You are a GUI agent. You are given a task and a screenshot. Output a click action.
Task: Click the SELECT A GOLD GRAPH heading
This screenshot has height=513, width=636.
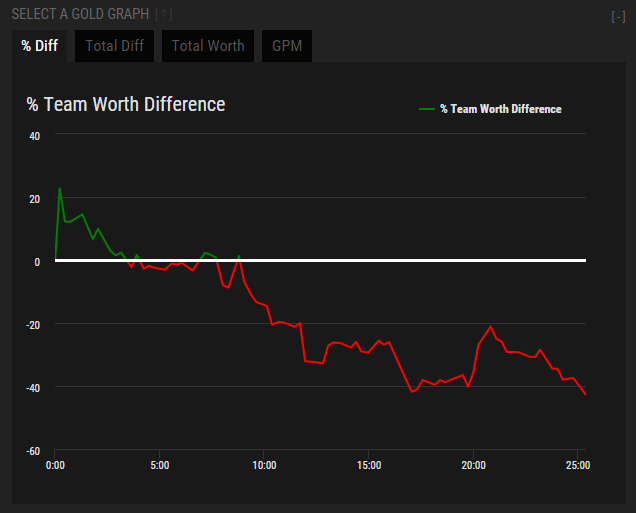tap(80, 14)
